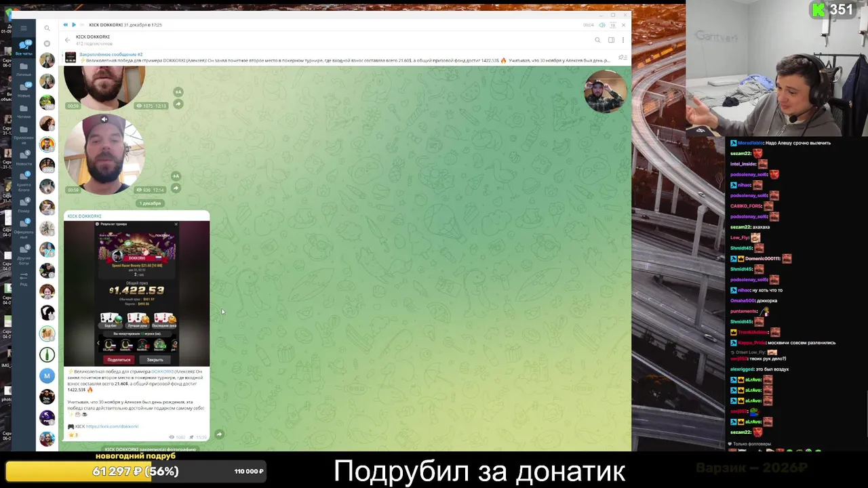Click the '1 декабря' date badge
Viewport: 868px width, 488px height.
[150, 203]
